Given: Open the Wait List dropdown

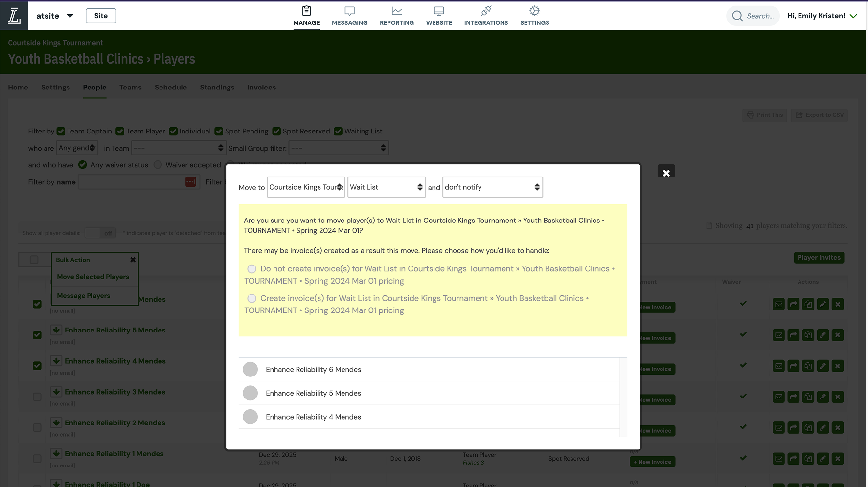Looking at the screenshot, I should point(386,187).
